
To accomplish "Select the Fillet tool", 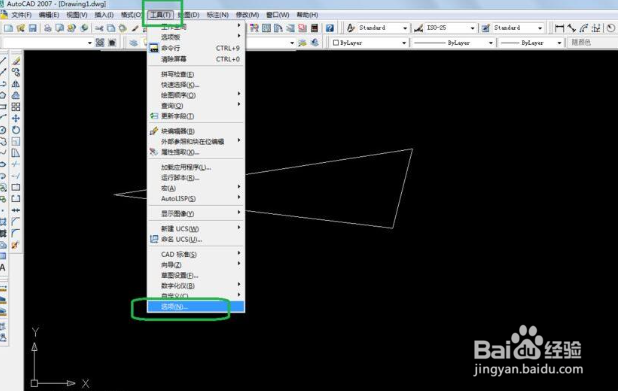I will tap(16, 233).
